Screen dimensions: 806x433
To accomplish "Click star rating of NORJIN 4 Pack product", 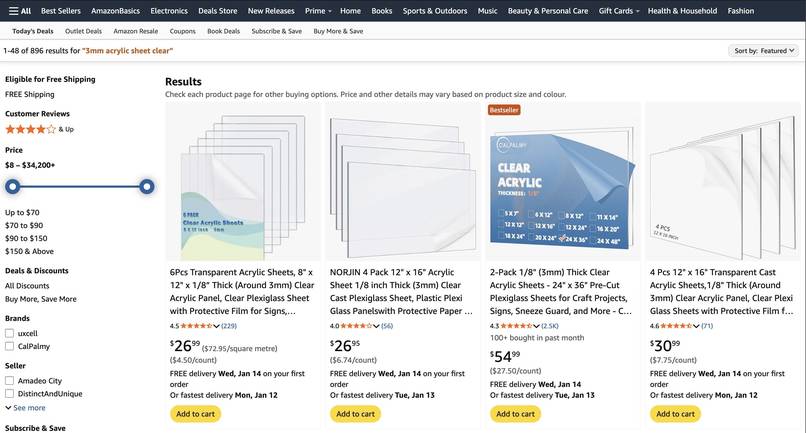I will 356,326.
